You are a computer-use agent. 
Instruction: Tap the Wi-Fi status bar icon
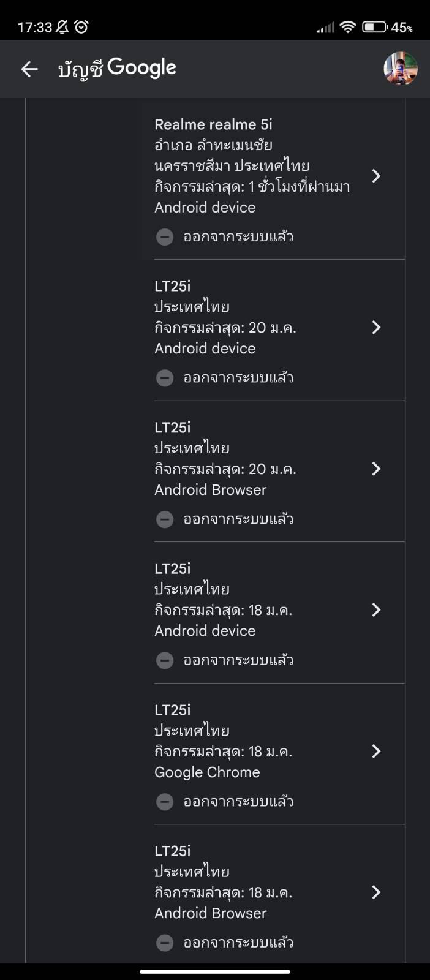tap(348, 27)
